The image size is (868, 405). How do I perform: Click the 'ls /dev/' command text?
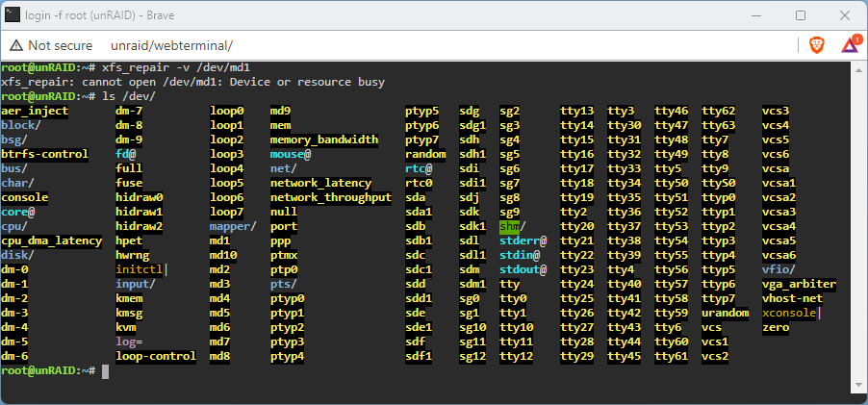click(x=129, y=96)
